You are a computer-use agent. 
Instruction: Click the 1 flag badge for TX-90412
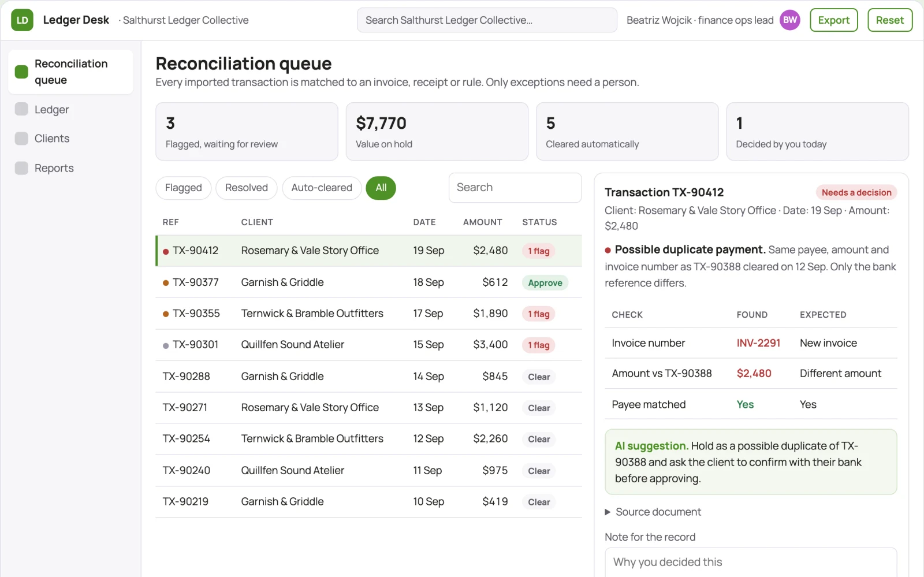tap(539, 251)
